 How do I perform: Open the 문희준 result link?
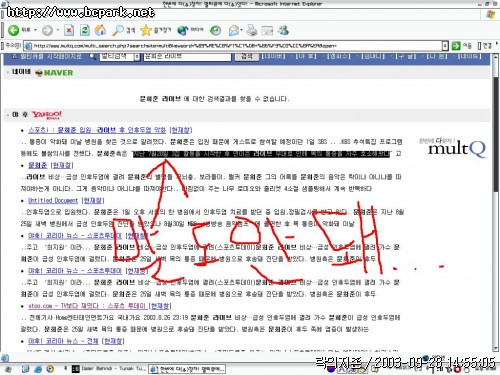pyautogui.click(x=38, y=165)
